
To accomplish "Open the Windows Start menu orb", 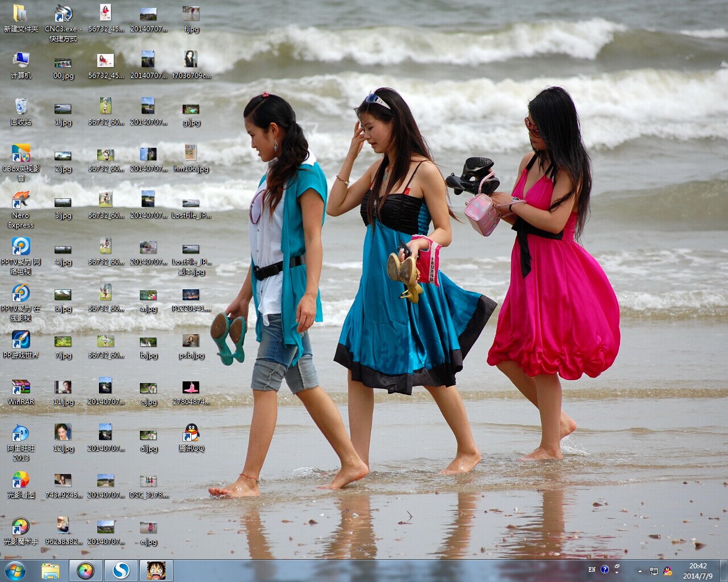I will [15, 571].
